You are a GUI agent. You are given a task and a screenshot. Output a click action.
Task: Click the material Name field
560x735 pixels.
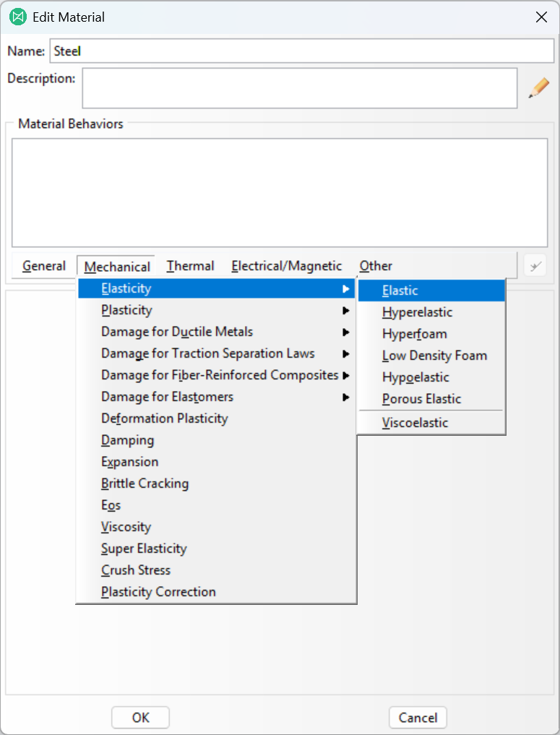302,51
